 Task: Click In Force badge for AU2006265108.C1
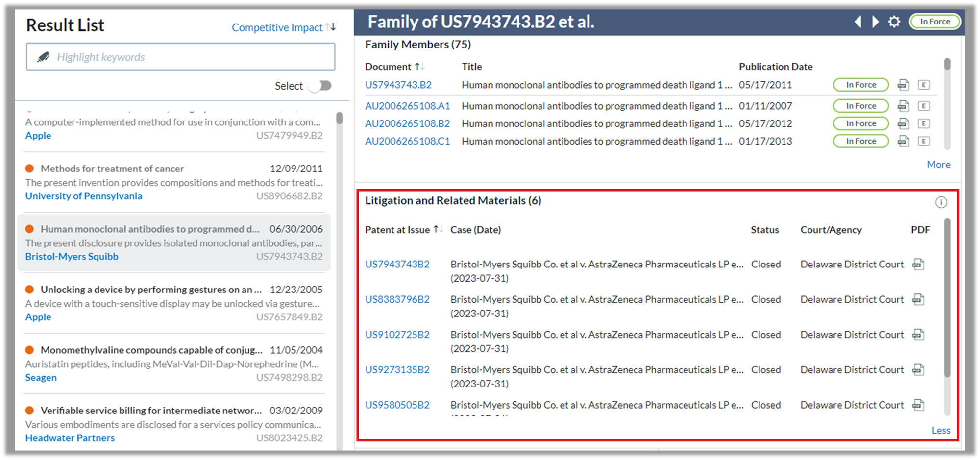861,141
